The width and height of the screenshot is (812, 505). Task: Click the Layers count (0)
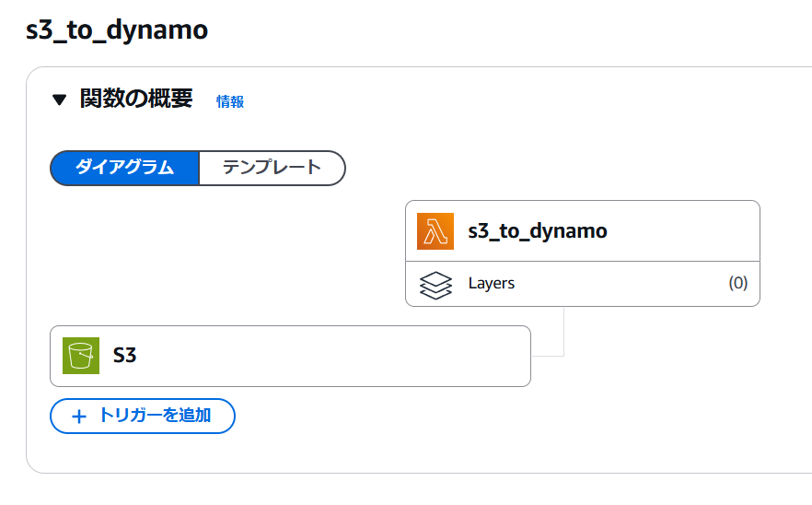coord(737,284)
